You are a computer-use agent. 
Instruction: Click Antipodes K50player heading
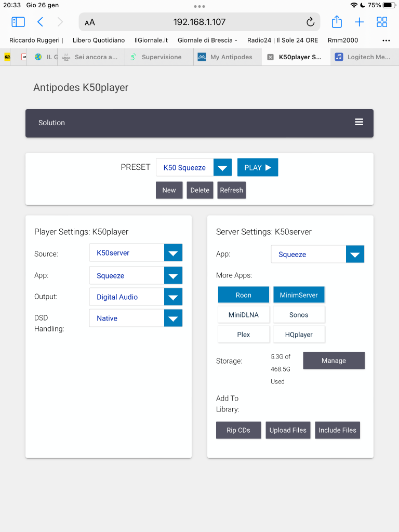[81, 87]
